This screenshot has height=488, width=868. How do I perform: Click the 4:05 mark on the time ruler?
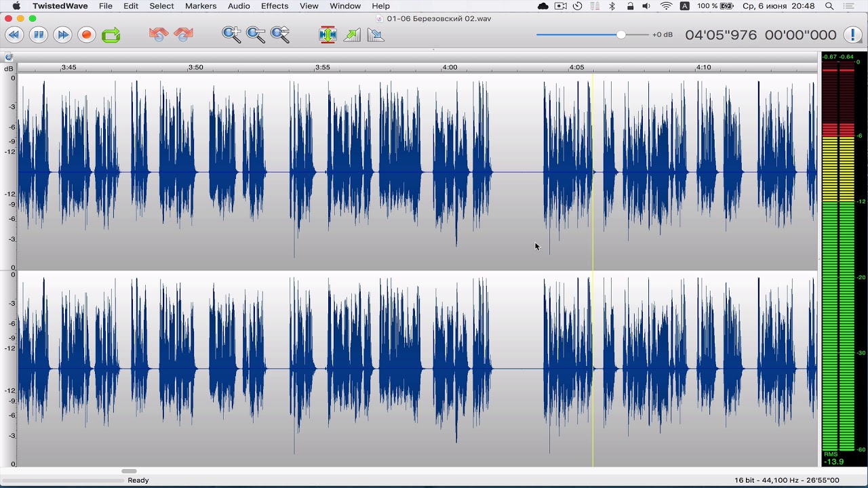point(576,67)
